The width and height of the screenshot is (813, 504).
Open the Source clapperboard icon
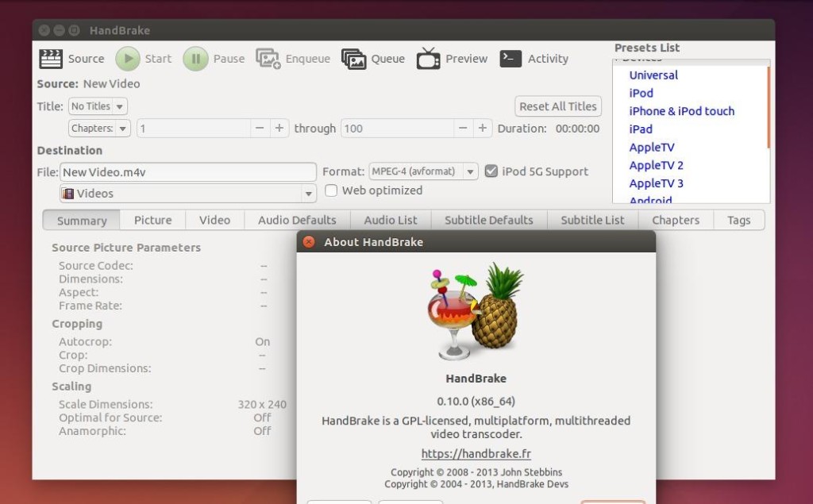(x=51, y=59)
